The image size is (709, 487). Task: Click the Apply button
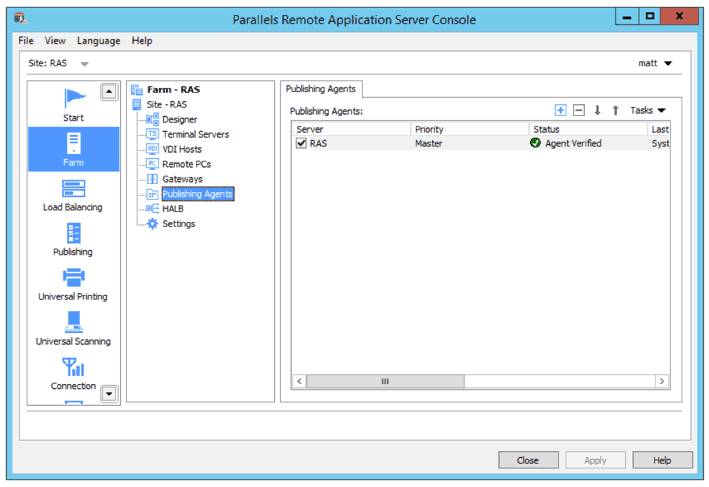pos(595,460)
